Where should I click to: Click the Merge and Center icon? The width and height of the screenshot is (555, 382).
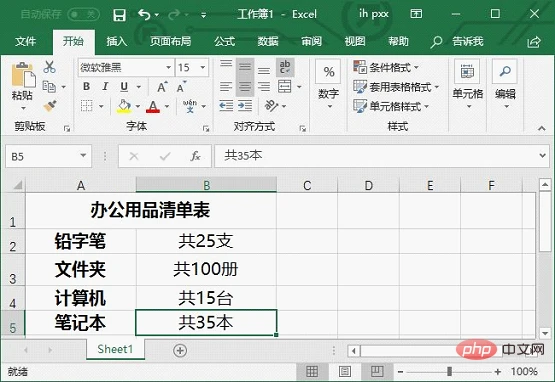click(285, 86)
